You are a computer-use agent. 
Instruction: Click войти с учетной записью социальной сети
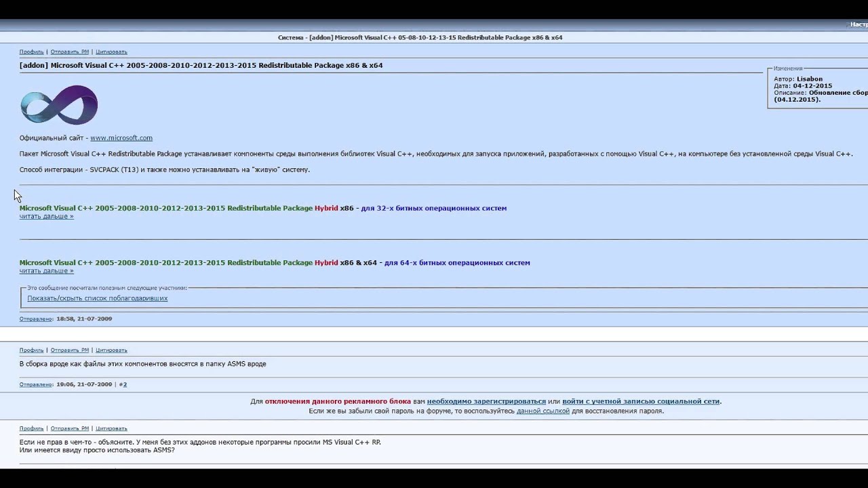tap(641, 401)
